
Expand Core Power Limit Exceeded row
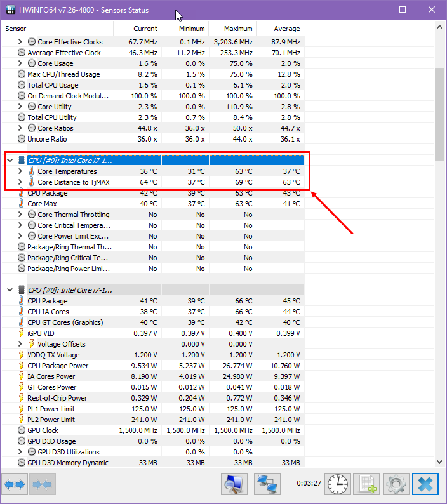point(20,236)
